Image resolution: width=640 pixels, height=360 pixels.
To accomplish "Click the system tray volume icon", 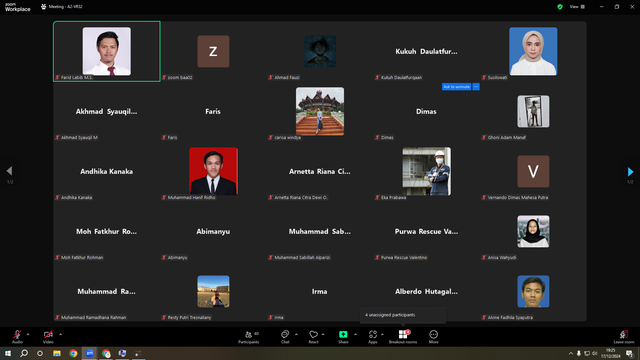I will point(595,353).
